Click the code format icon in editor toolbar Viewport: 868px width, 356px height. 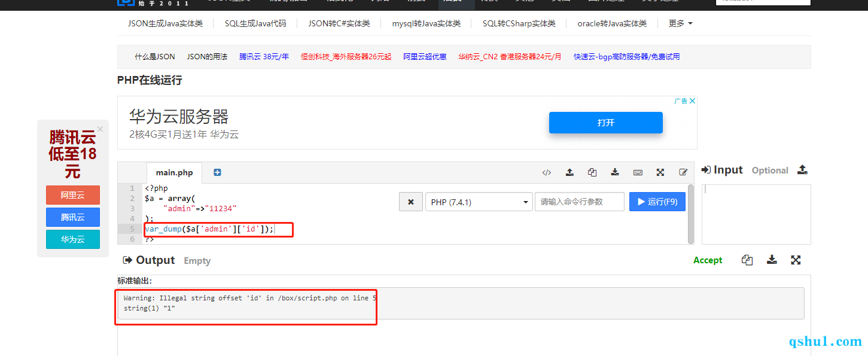[x=547, y=172]
